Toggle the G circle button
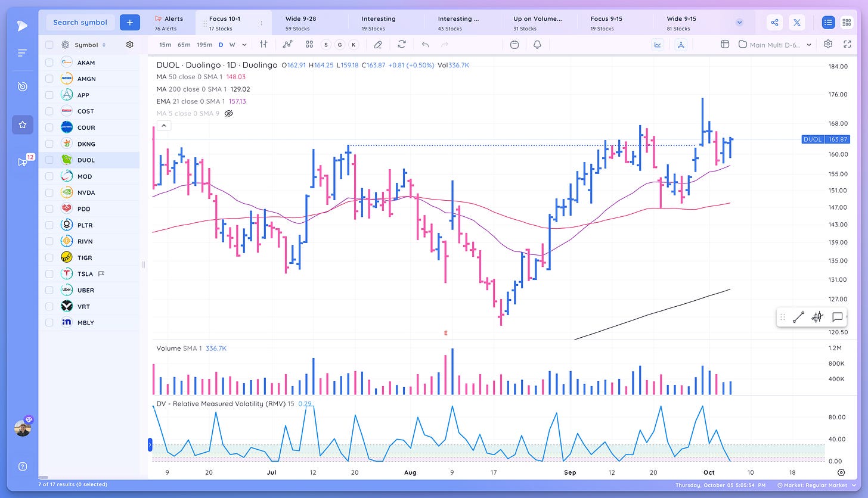Image resolution: width=868 pixels, height=498 pixels. 339,45
